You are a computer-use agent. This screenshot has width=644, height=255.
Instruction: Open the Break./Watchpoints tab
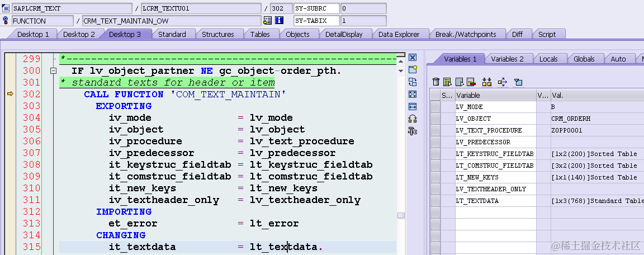click(466, 35)
